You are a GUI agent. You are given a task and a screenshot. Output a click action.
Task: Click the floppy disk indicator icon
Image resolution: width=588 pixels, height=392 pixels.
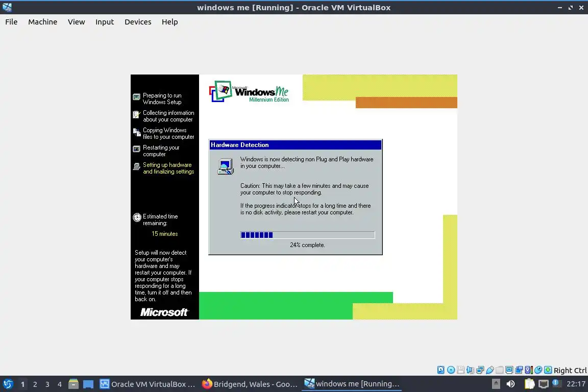click(460, 370)
